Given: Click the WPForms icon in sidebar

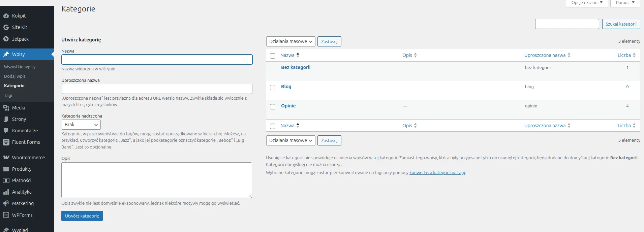Looking at the screenshot, I should 6,215.
